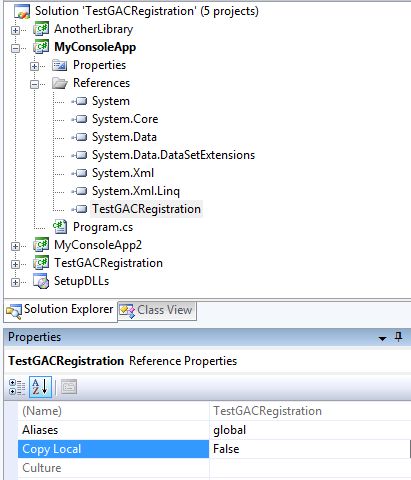Open the Properties panel window position dropdown
This screenshot has height=480, width=411.
(x=383, y=339)
